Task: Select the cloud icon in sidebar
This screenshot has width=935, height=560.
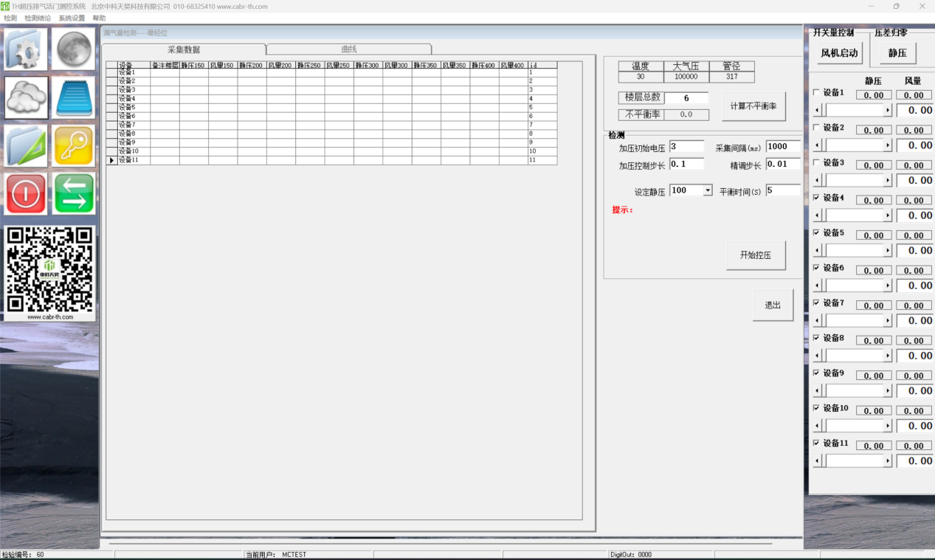Action: click(27, 97)
